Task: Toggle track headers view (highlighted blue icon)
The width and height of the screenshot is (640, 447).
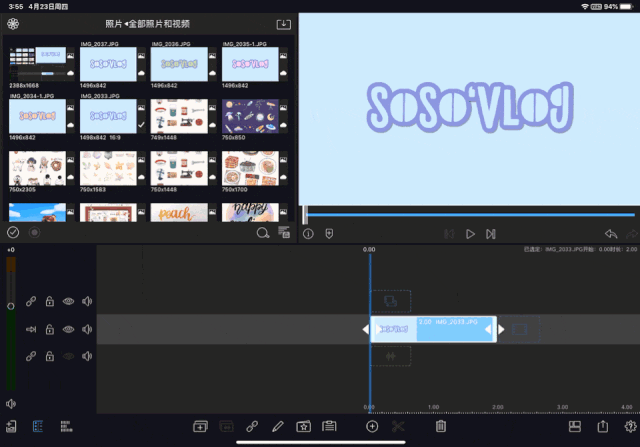Action: (x=38, y=427)
